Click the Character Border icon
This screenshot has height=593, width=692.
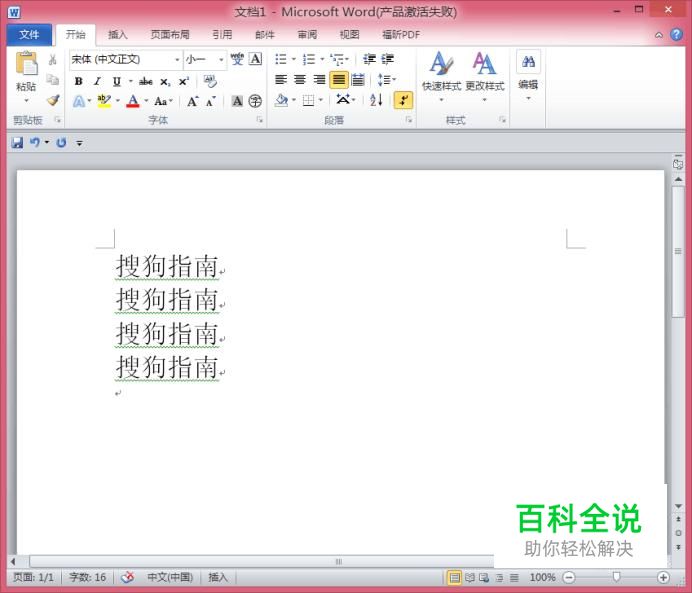coord(256,59)
